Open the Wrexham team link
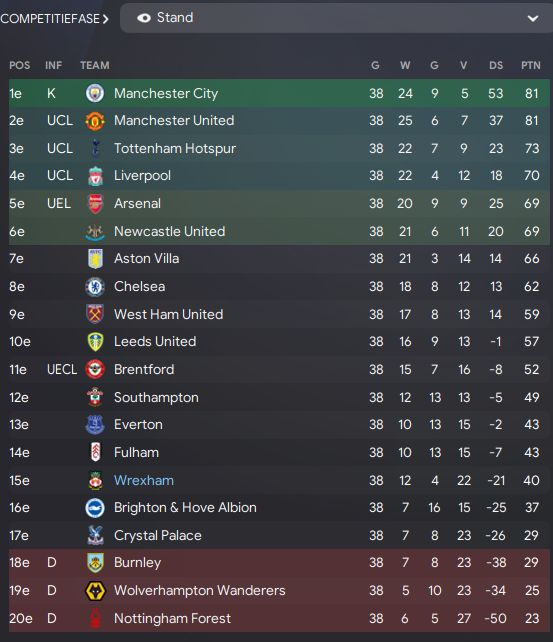This screenshot has width=553, height=642. click(x=144, y=480)
